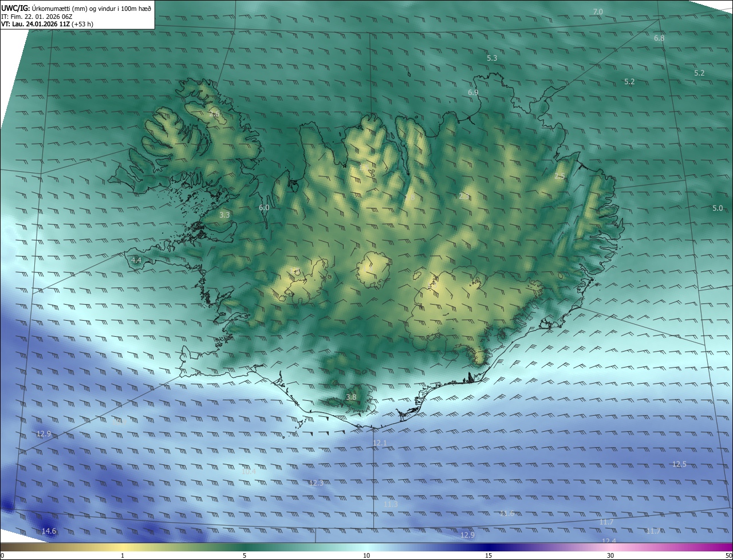Click the legend tick label 50
Image resolution: width=733 pixels, height=560 pixels.
click(728, 555)
